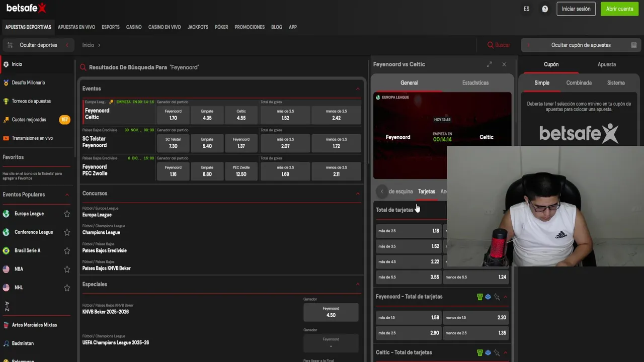
Task: Open the Esports menu item
Action: (x=111, y=27)
